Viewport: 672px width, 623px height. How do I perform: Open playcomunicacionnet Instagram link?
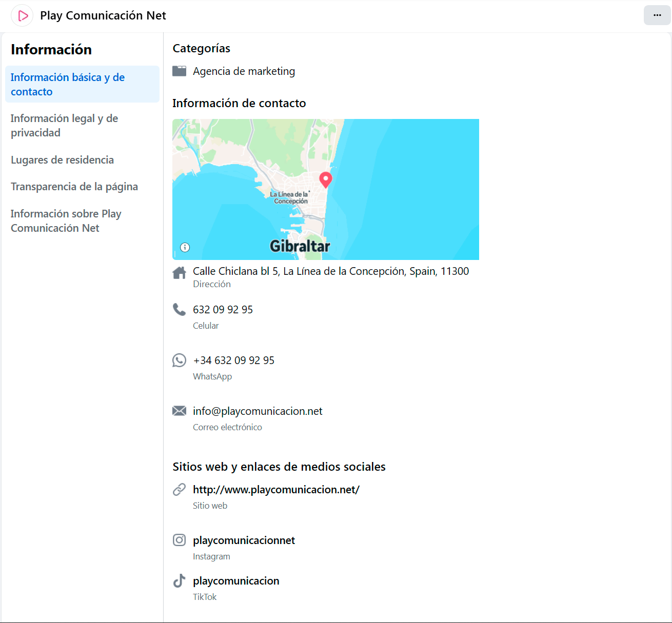coord(244,540)
